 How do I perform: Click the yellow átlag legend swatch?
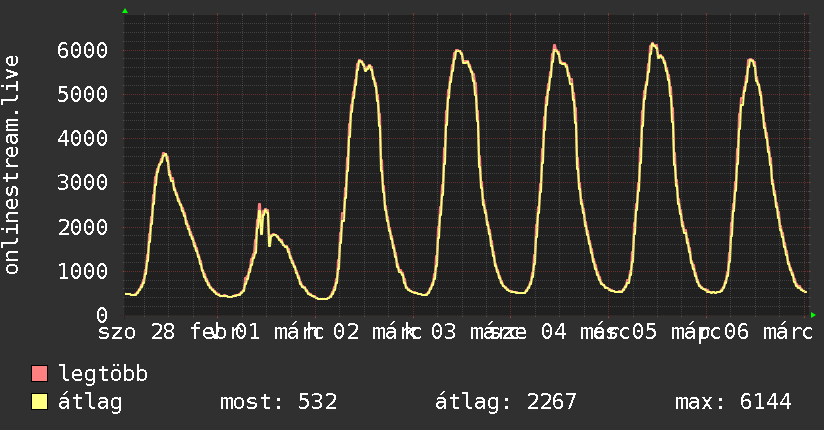click(39, 402)
